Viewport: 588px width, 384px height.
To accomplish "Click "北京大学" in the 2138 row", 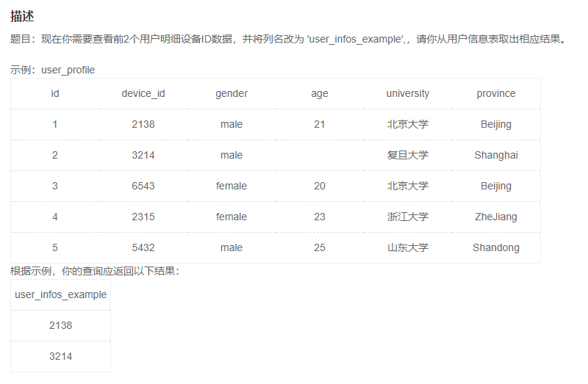I will pos(408,124).
